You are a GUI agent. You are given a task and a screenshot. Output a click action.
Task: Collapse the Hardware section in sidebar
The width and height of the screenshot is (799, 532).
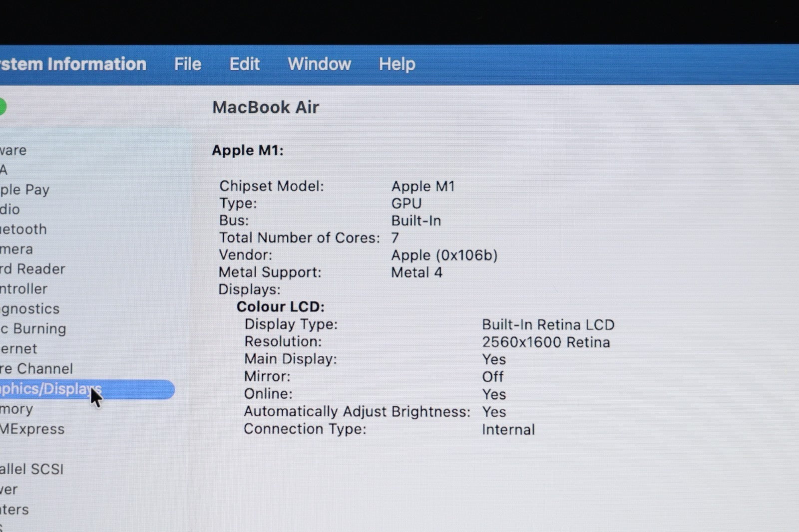pyautogui.click(x=13, y=150)
